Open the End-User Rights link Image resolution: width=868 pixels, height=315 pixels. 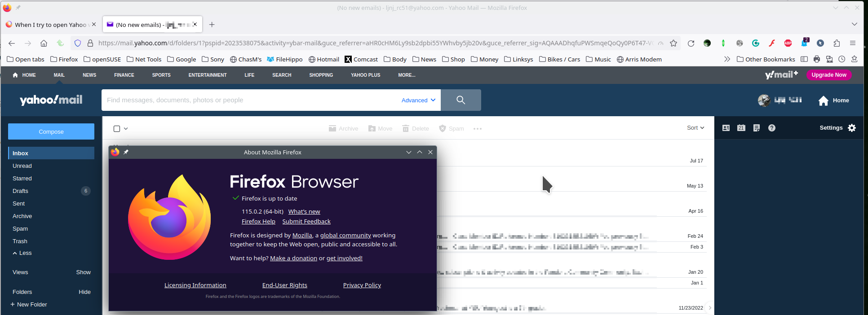[x=284, y=285]
